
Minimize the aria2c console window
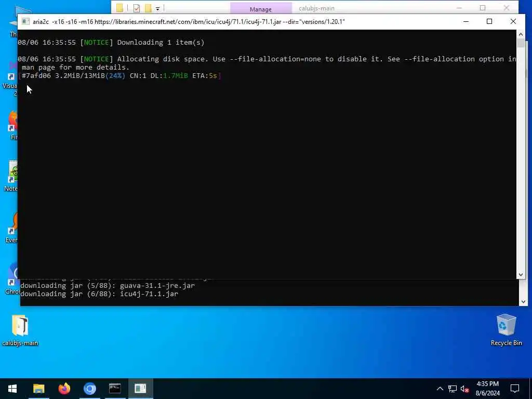pos(466,21)
